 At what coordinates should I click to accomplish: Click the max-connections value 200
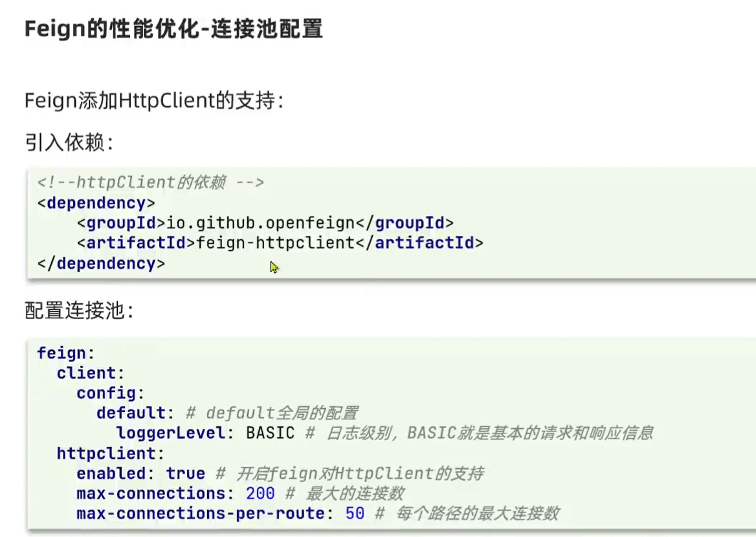[260, 493]
